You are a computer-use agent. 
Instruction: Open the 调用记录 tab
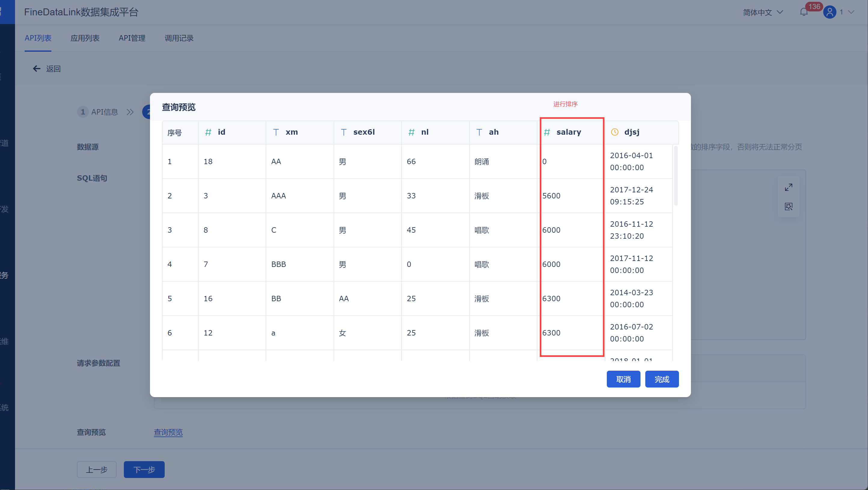click(x=179, y=38)
